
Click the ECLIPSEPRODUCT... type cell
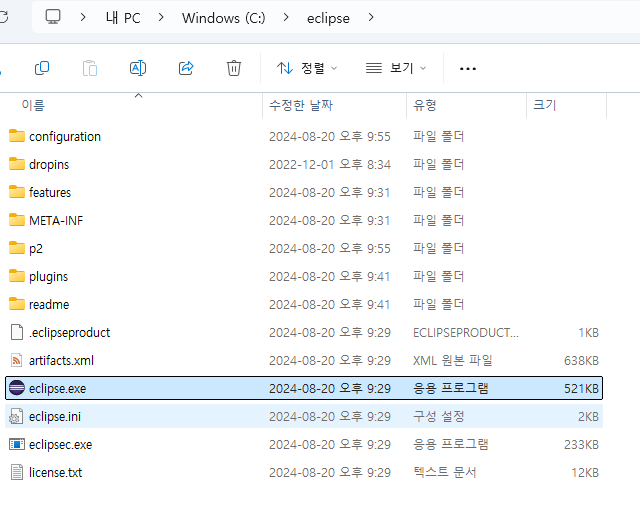(x=466, y=333)
